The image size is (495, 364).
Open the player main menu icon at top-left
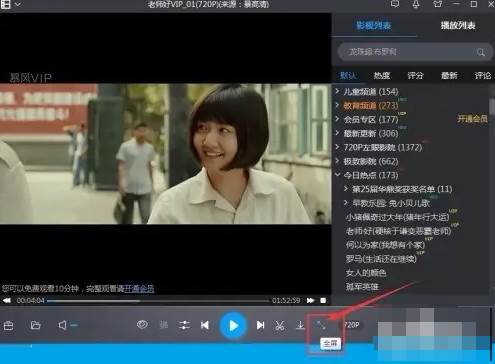pos(5,4)
